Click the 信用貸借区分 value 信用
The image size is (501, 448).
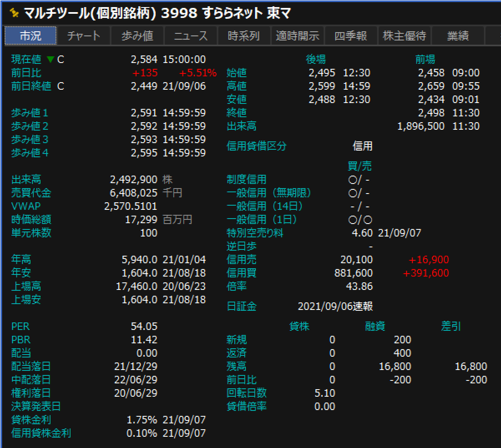pyautogui.click(x=362, y=146)
